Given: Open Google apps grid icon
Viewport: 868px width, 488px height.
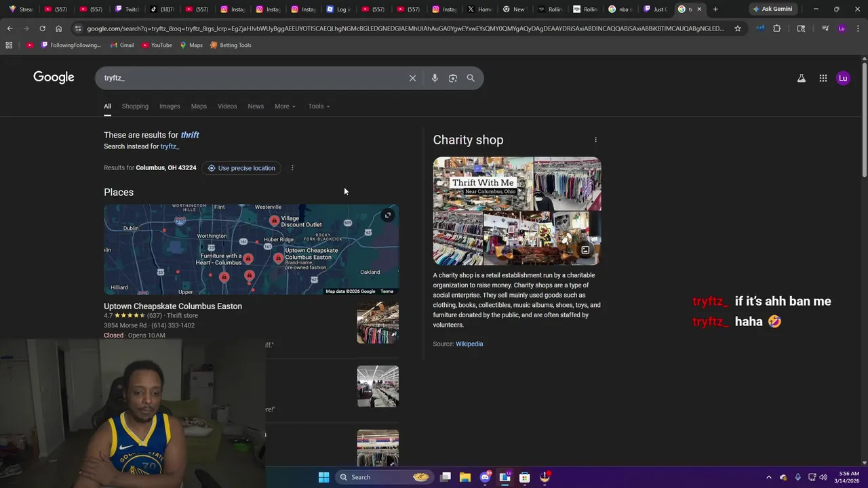Looking at the screenshot, I should [823, 78].
